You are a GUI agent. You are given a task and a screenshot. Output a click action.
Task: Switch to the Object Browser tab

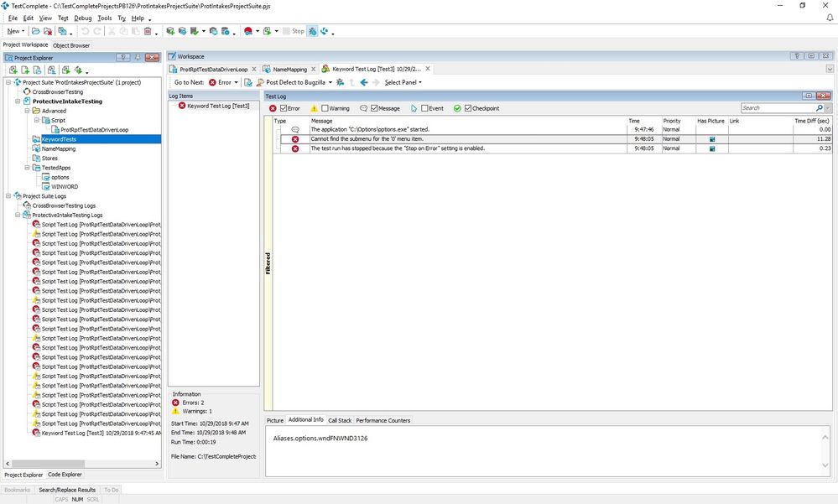[x=71, y=45]
